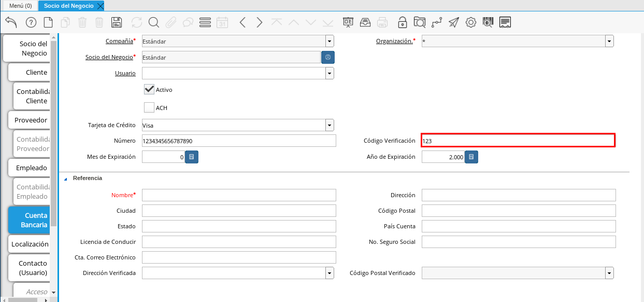644x302 pixels.
Task: Create a new record with the blank page icon
Action: pos(48,22)
